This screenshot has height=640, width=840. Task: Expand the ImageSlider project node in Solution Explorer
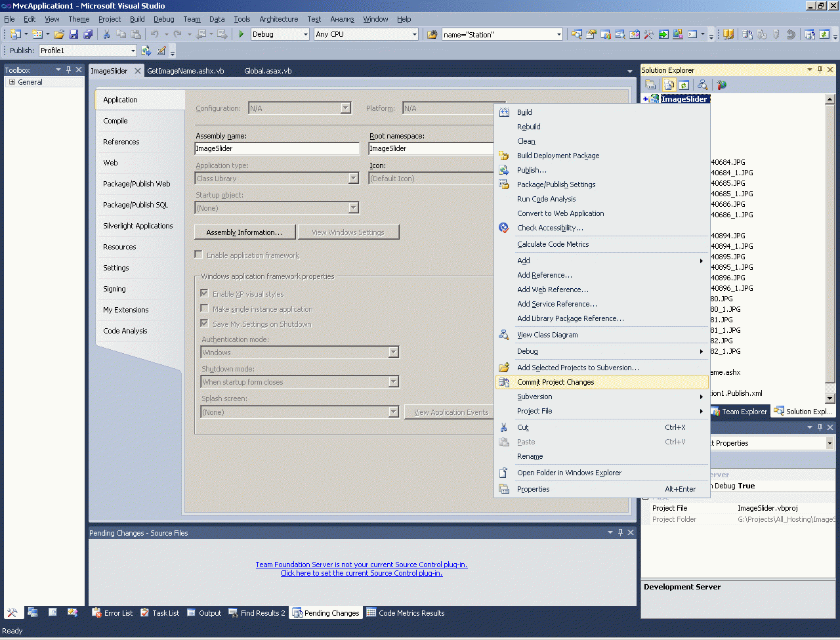646,99
